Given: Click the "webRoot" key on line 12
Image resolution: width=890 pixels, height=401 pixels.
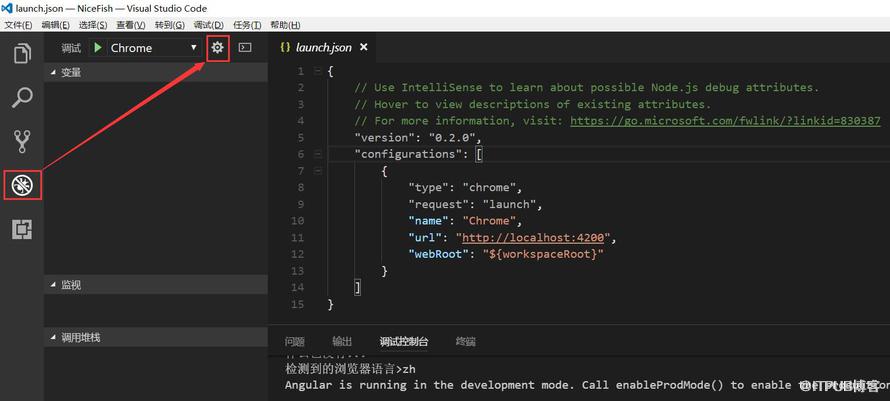Looking at the screenshot, I should (439, 254).
